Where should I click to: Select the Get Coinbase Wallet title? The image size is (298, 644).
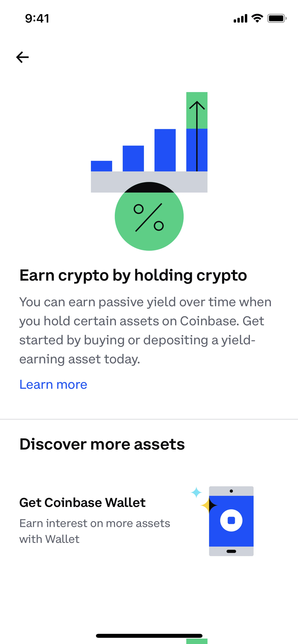coord(82,503)
